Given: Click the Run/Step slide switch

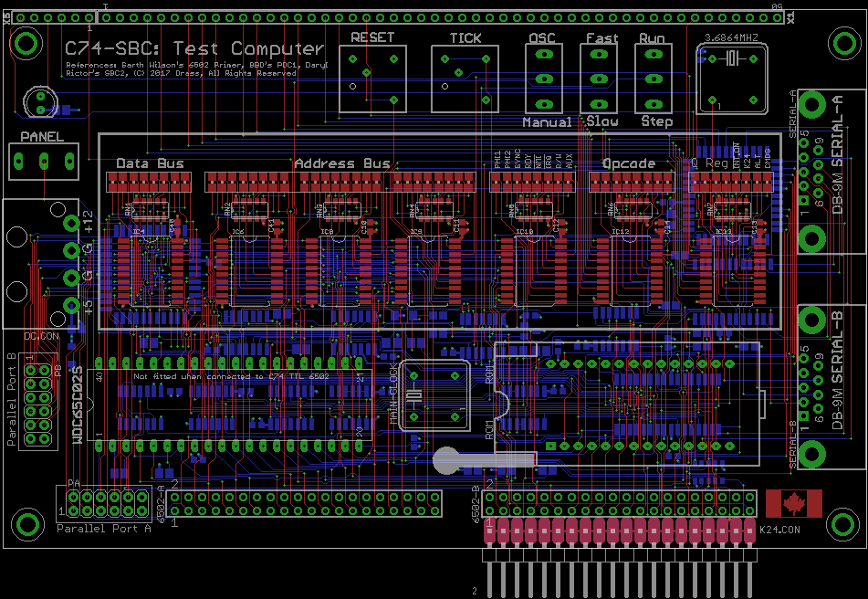Looking at the screenshot, I should (x=653, y=79).
